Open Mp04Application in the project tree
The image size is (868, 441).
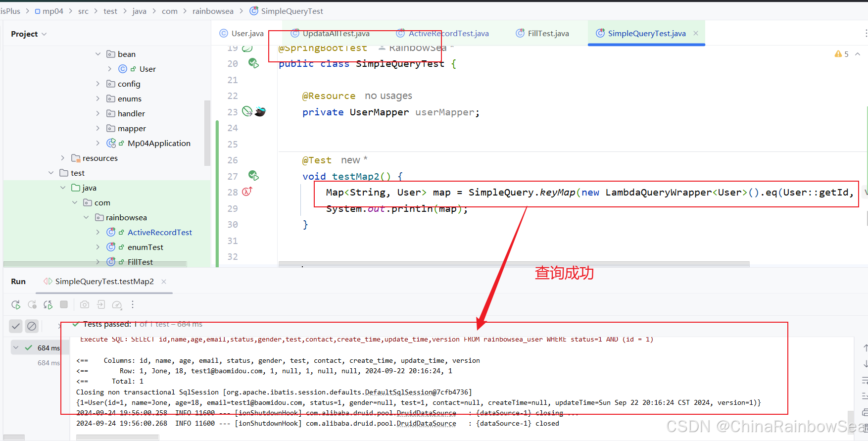pos(158,143)
